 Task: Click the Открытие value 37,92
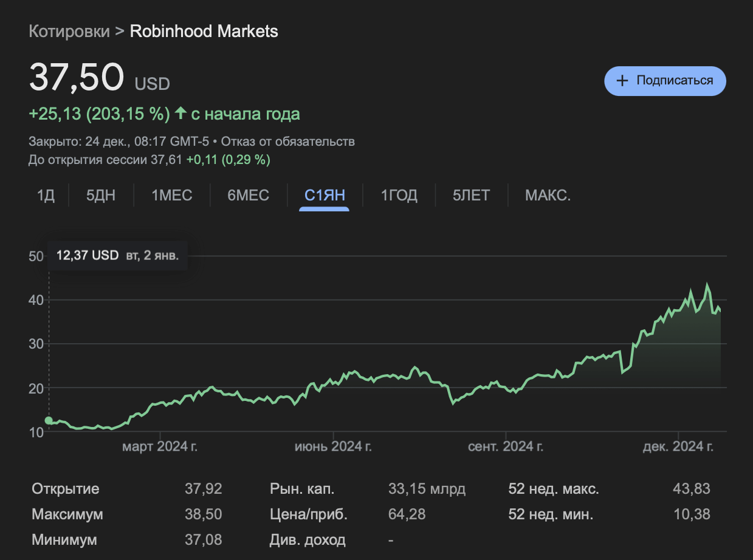click(x=204, y=489)
